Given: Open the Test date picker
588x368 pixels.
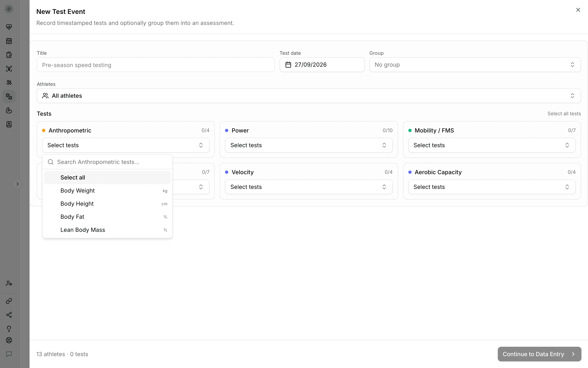Looking at the screenshot, I should pos(322,65).
